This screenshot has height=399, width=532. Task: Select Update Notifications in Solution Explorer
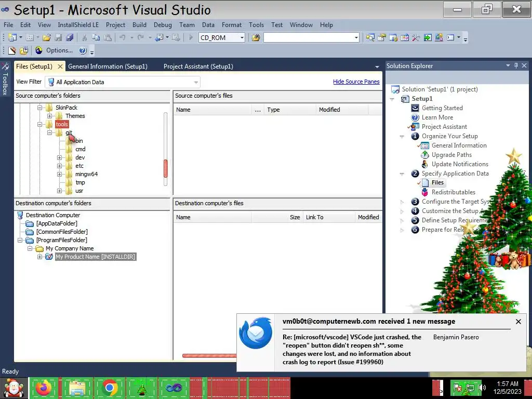click(460, 164)
